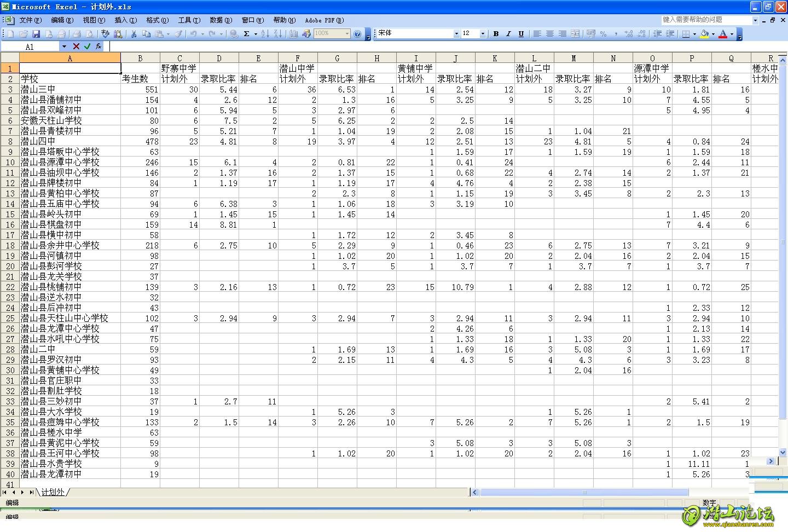Select the 计划外 sheet tab
This screenshot has width=788, height=532.
(x=53, y=492)
